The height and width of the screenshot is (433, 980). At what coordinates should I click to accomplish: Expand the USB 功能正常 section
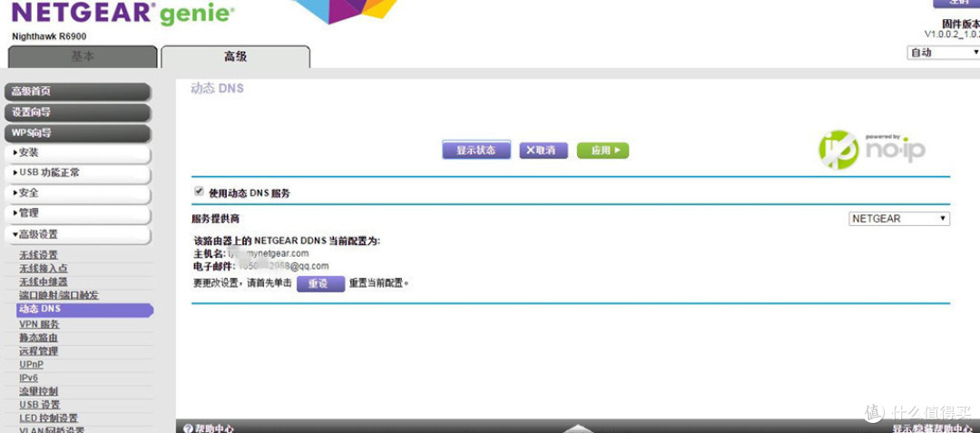coord(78,173)
